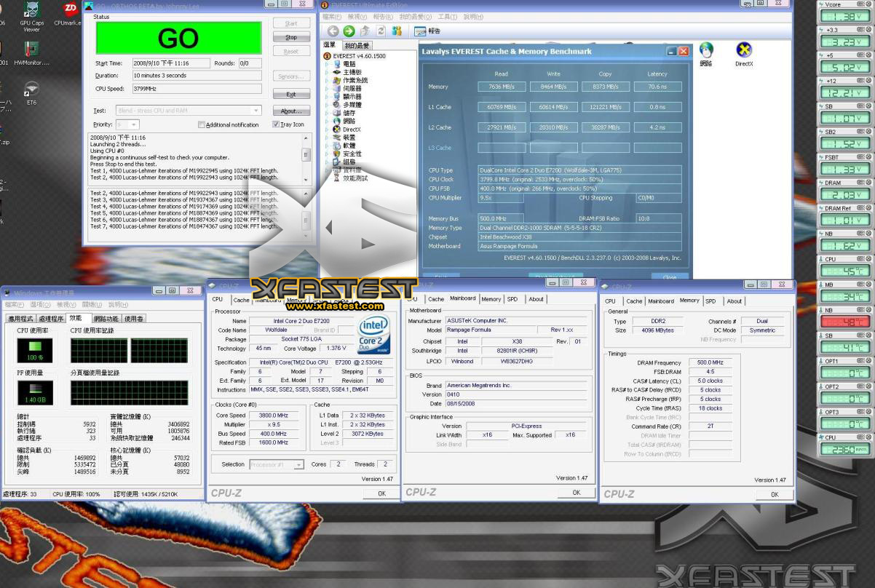Expand the 主機板 tree node arrow
Screen dimensions: 875x588
327,72
